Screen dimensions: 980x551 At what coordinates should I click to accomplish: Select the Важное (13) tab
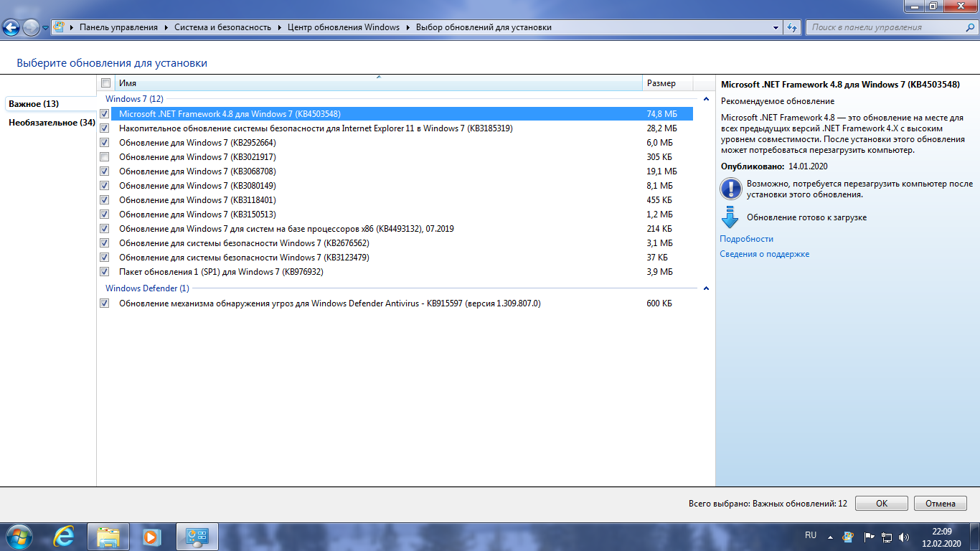tap(50, 103)
